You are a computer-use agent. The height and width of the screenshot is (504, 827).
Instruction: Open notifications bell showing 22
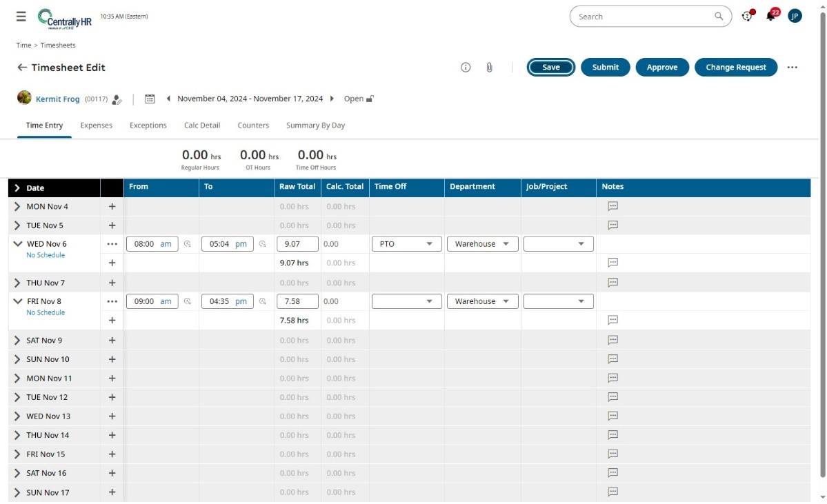pos(772,15)
